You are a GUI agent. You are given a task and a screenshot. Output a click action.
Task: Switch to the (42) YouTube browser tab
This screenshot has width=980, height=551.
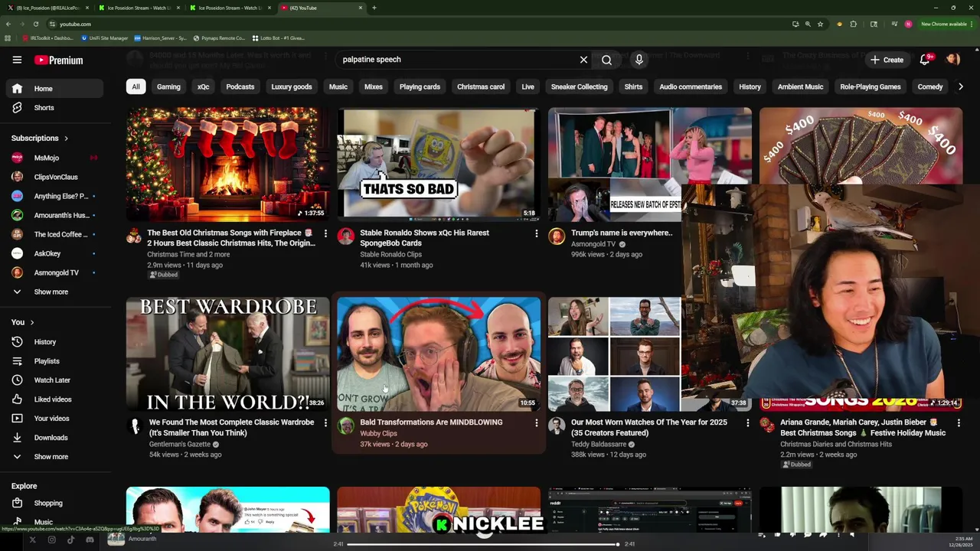[320, 8]
